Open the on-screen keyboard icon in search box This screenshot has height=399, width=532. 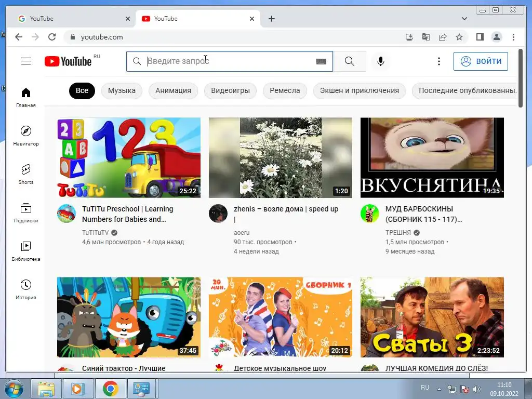(321, 61)
